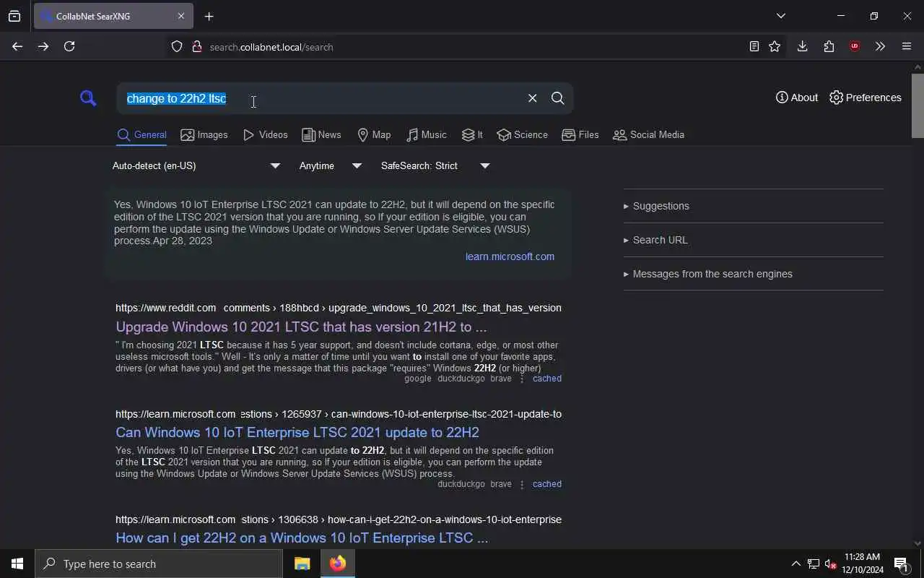924x578 pixels.
Task: Open a new browser tab
Action: pyautogui.click(x=209, y=16)
